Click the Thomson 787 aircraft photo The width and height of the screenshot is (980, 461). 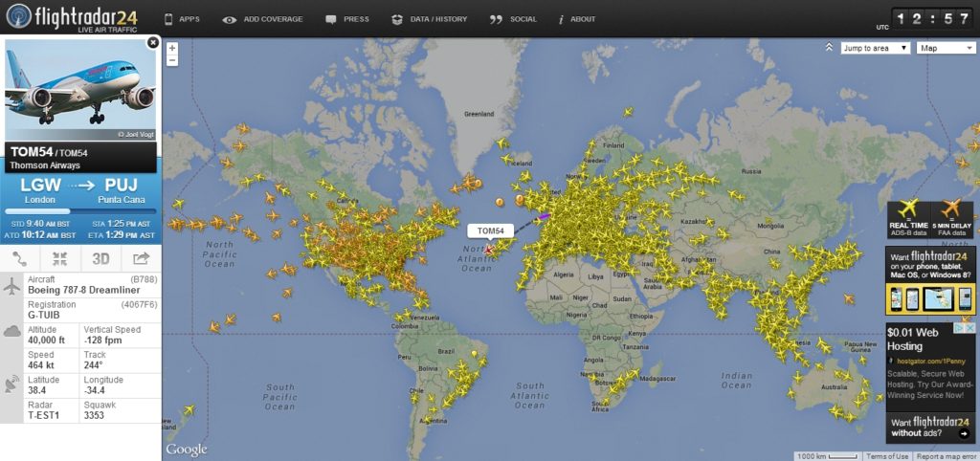(80, 90)
